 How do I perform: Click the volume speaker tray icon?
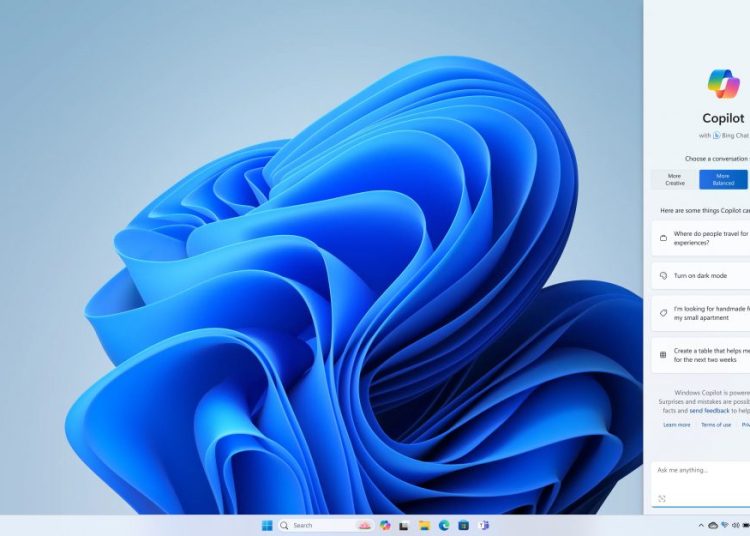click(x=736, y=525)
